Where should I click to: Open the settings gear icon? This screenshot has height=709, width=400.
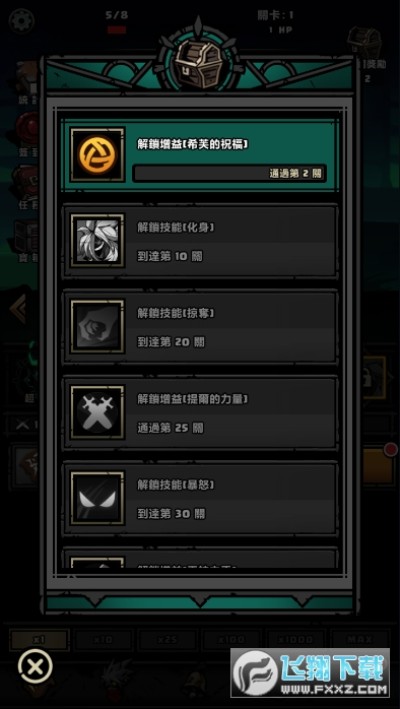[x=21, y=21]
